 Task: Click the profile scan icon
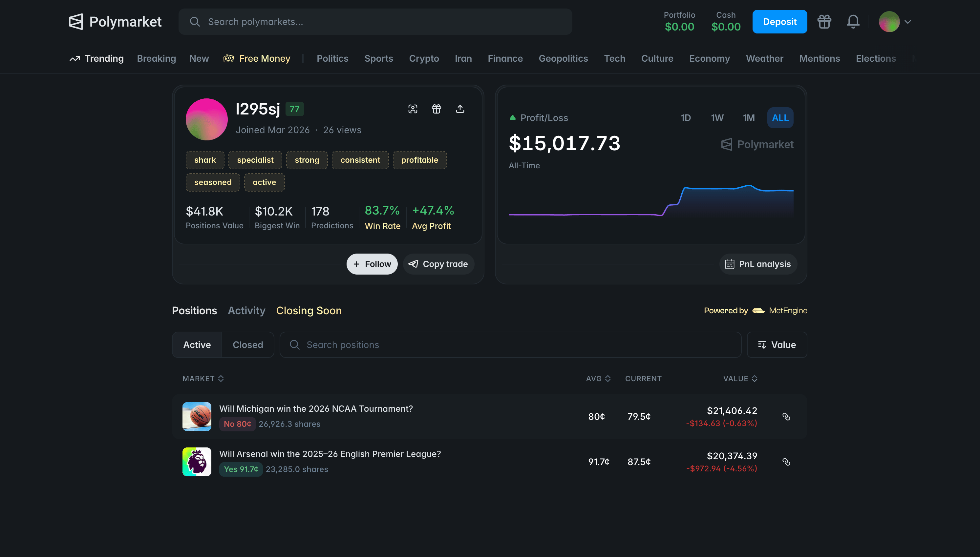(413, 109)
